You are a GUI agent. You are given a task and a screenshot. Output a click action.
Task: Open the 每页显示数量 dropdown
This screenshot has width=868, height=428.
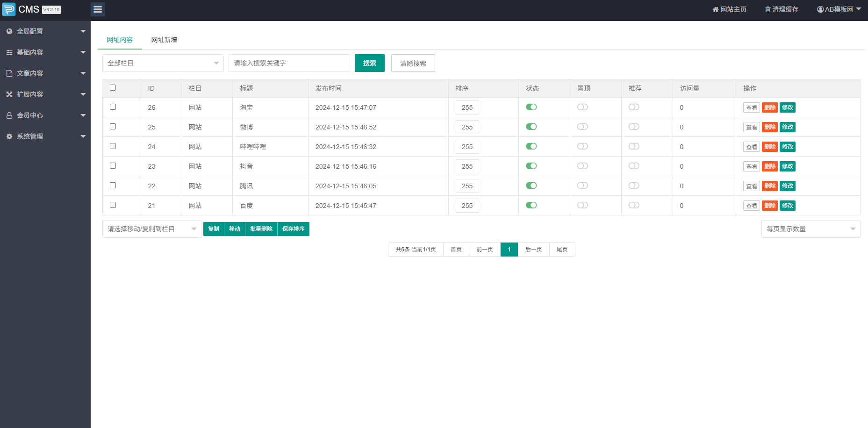click(x=811, y=229)
